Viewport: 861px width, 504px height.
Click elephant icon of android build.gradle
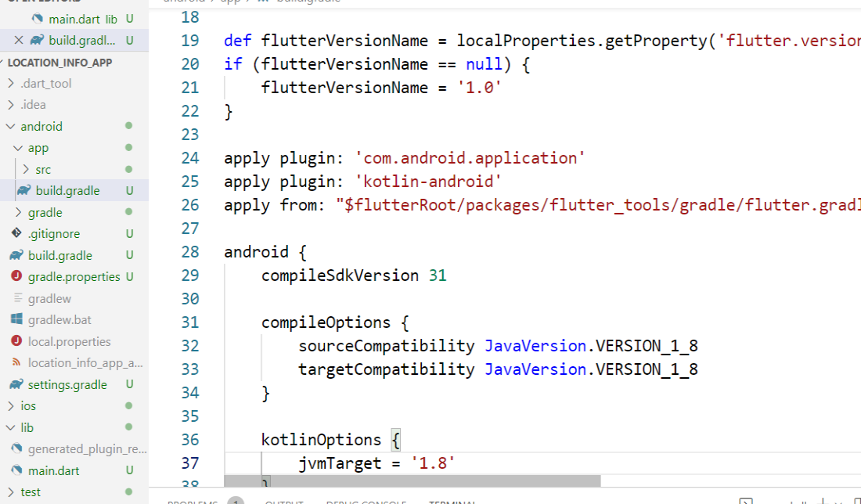coord(16,255)
